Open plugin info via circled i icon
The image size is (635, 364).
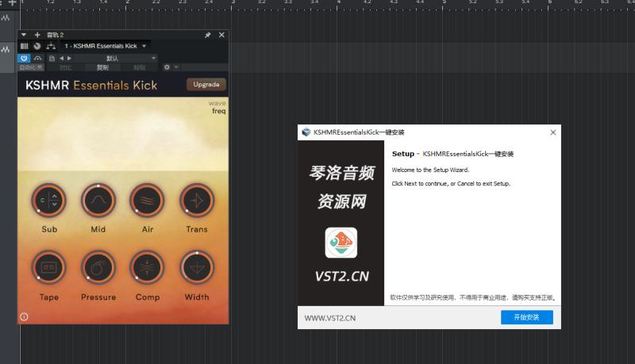(24, 316)
